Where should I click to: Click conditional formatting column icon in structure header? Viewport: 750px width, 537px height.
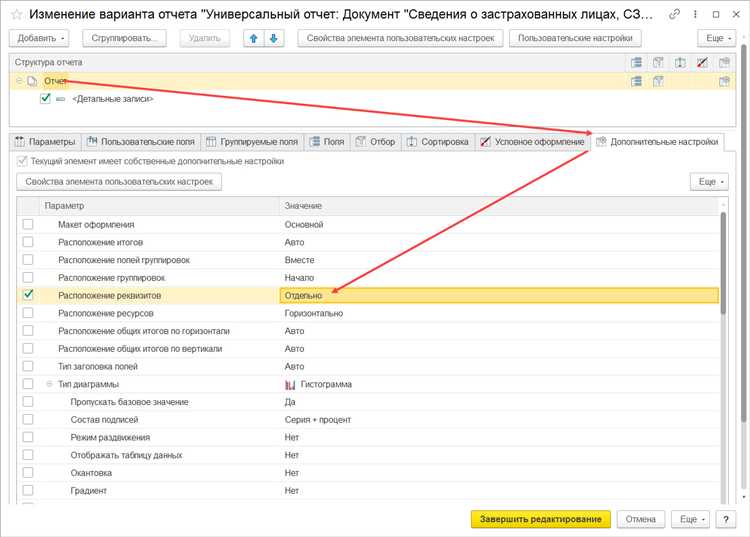[x=702, y=62]
